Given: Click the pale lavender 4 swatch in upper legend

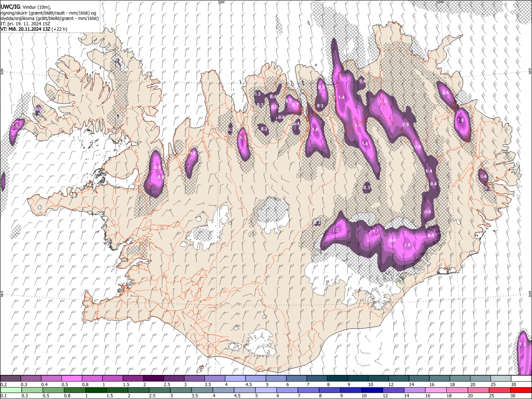Looking at the screenshot, I should pyautogui.click(x=235, y=379).
